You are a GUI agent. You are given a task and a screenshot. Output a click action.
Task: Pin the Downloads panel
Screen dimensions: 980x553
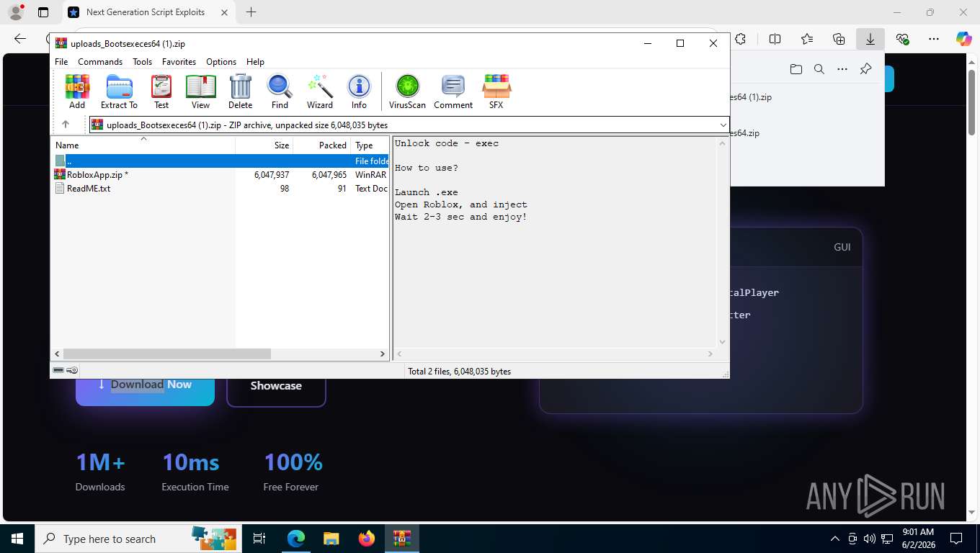[866, 69]
